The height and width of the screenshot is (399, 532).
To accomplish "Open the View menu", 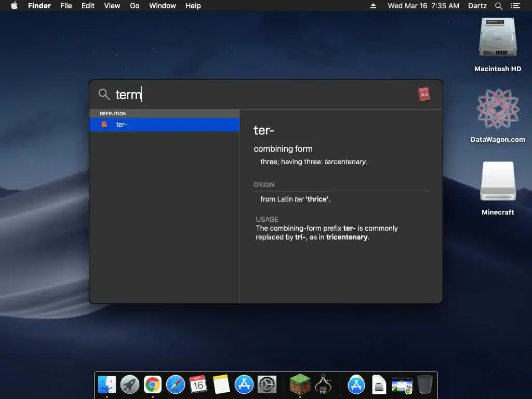I will point(112,6).
